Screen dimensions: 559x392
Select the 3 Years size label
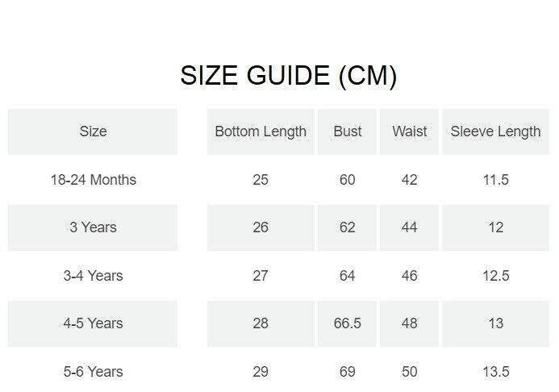93,227
